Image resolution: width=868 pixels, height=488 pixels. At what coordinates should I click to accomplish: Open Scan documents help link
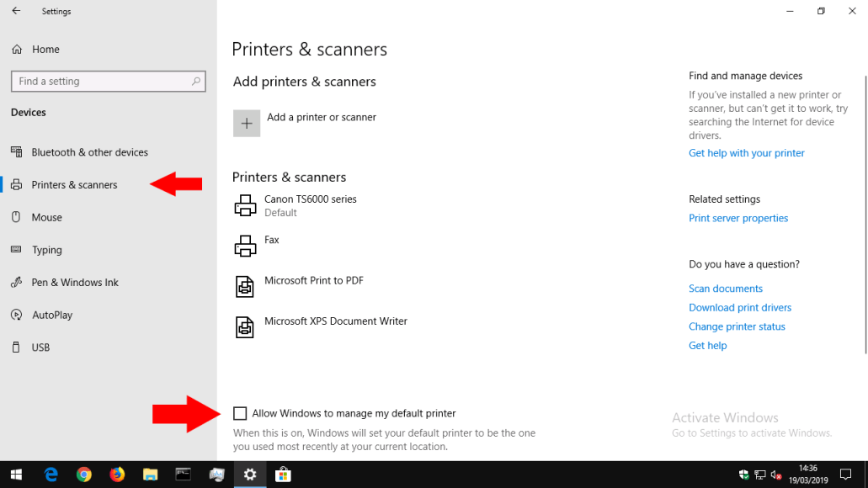[x=725, y=289]
